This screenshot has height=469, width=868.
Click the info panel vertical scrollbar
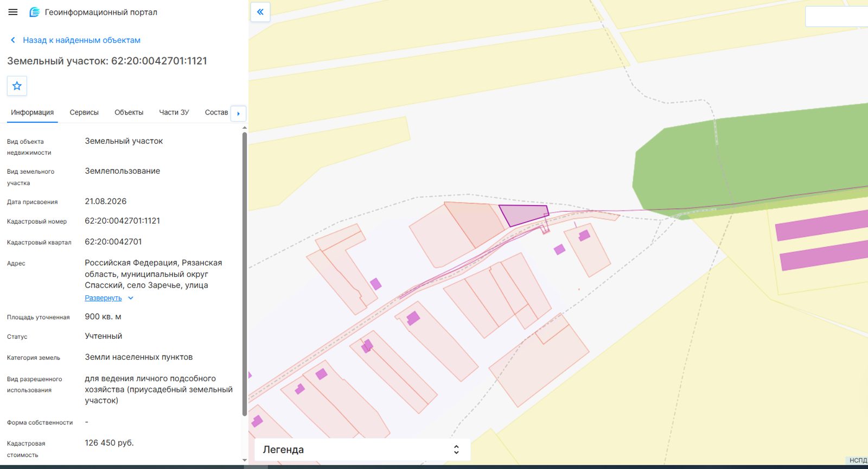[x=245, y=274]
